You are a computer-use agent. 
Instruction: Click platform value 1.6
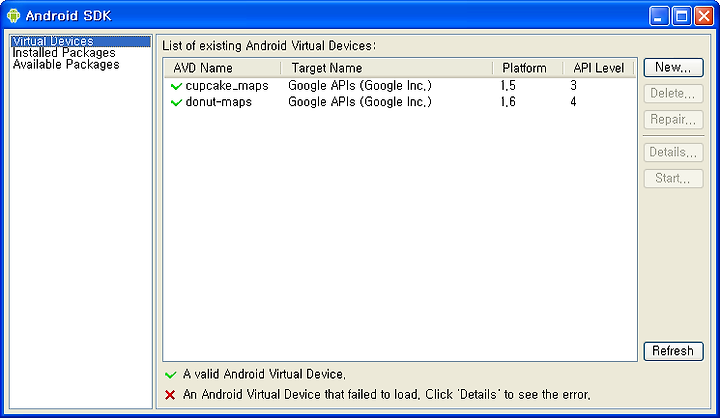click(508, 102)
